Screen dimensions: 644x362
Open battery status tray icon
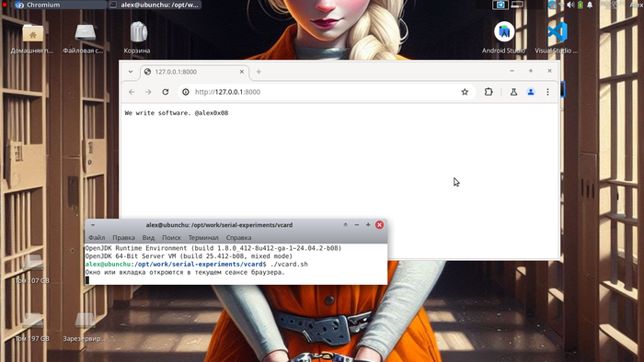click(581, 5)
